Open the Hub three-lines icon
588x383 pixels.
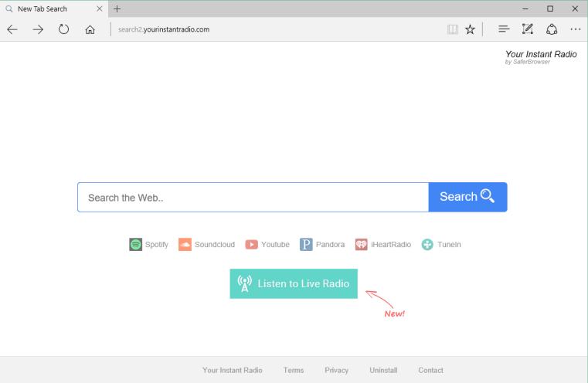point(504,29)
